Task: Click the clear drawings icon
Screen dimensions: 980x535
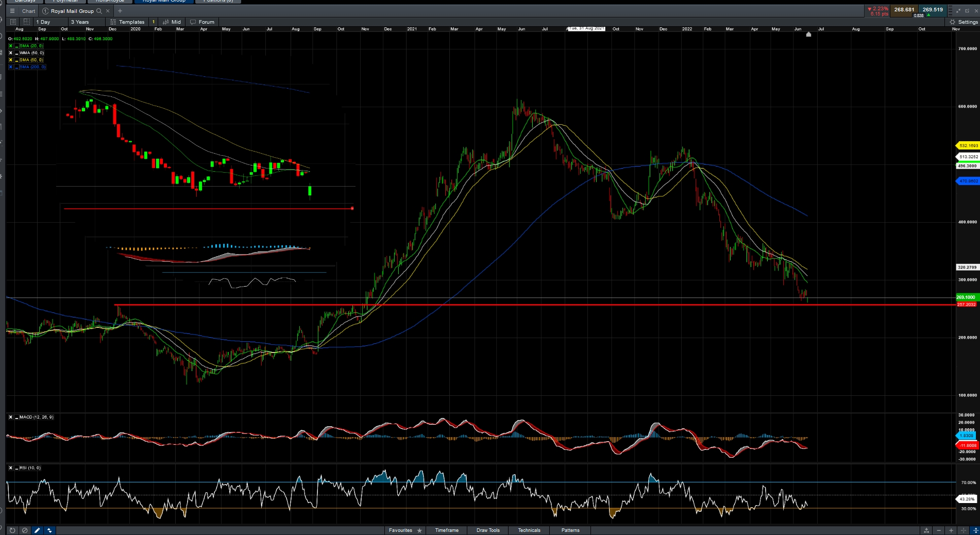Action: point(25,530)
